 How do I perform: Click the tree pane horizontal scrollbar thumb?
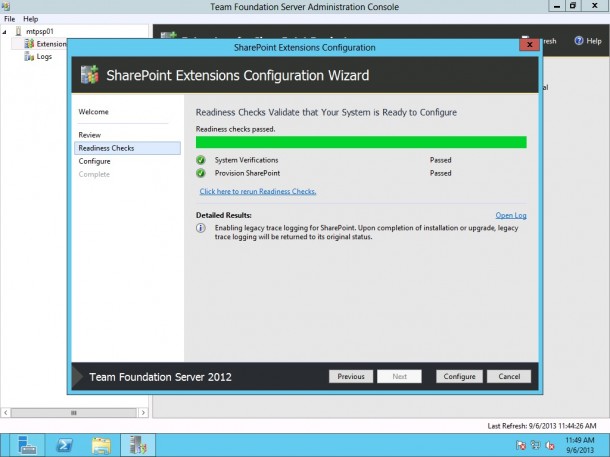pyautogui.click(x=74, y=413)
